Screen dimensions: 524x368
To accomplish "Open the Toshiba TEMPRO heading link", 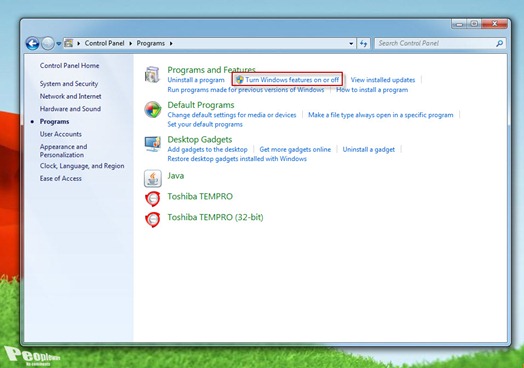I will 200,196.
